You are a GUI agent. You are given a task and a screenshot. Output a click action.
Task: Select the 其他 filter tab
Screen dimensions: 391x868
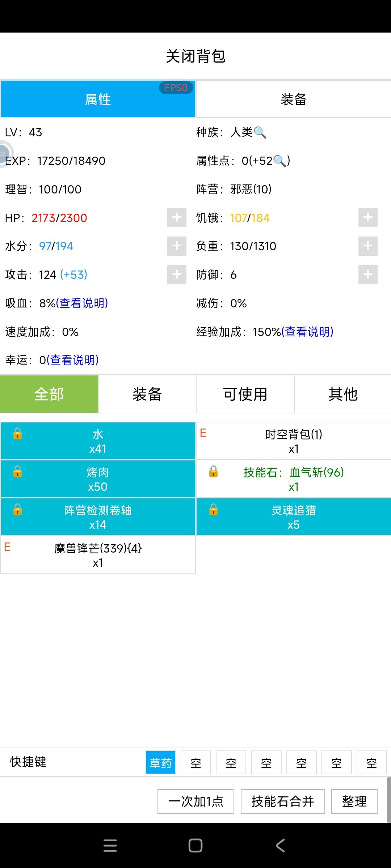[343, 394]
